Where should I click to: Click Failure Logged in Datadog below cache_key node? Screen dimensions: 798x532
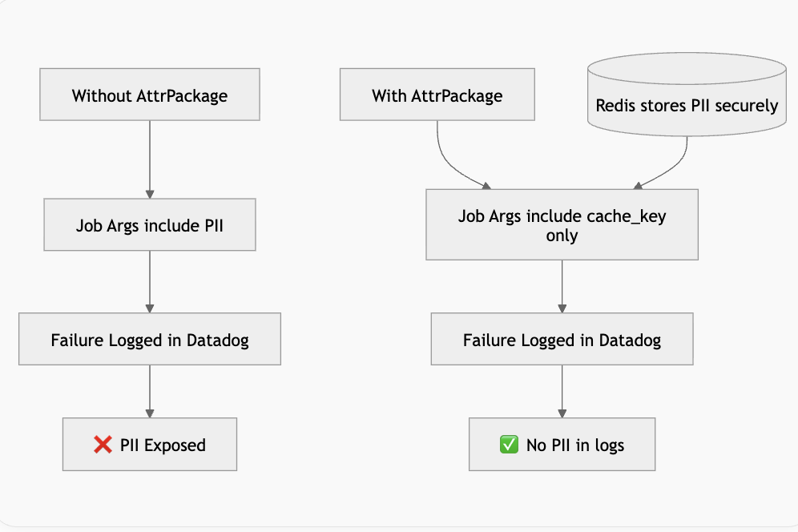(562, 340)
